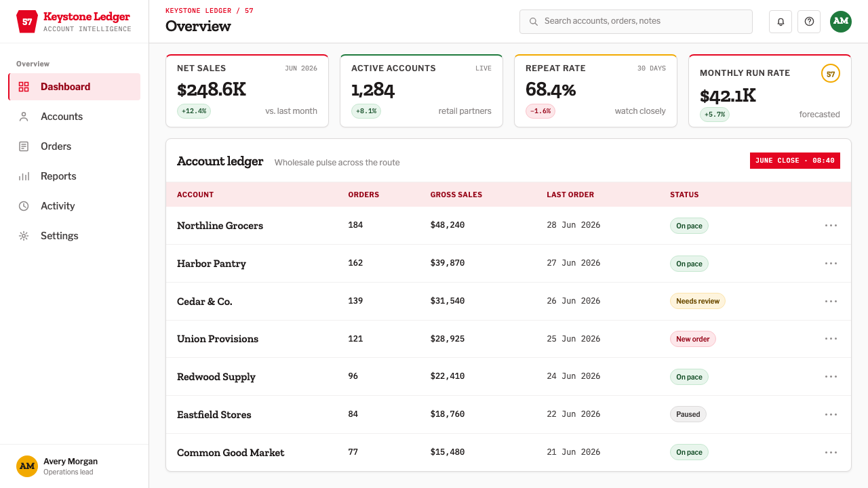Click the 57 badge on Monthly Run Rate card
Screen dimensions: 868x488
pyautogui.click(x=831, y=74)
